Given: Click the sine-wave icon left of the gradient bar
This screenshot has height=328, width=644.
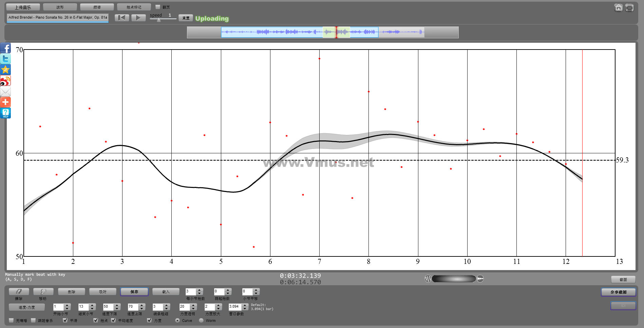Looking at the screenshot, I should click(x=428, y=279).
